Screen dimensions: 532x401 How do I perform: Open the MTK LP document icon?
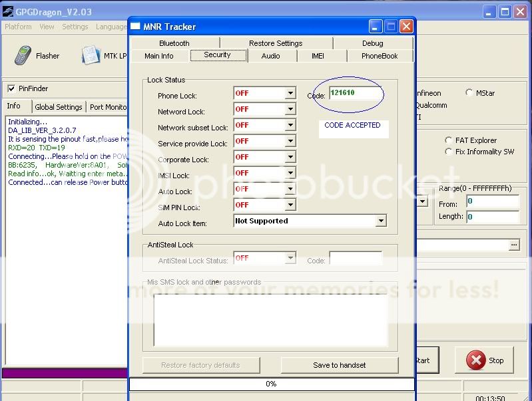pyautogui.click(x=91, y=55)
